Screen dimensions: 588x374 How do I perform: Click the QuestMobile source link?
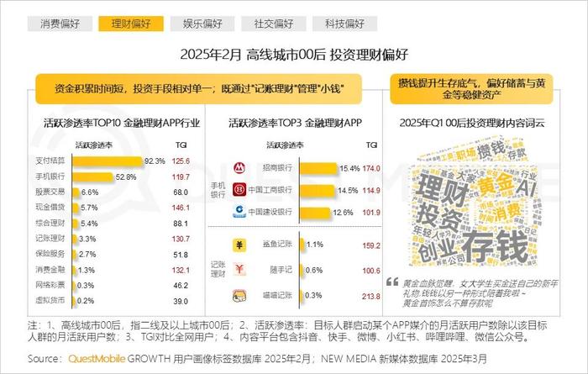(x=97, y=359)
